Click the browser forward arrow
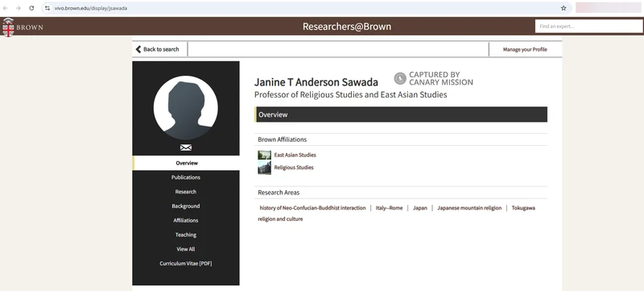 coord(18,8)
